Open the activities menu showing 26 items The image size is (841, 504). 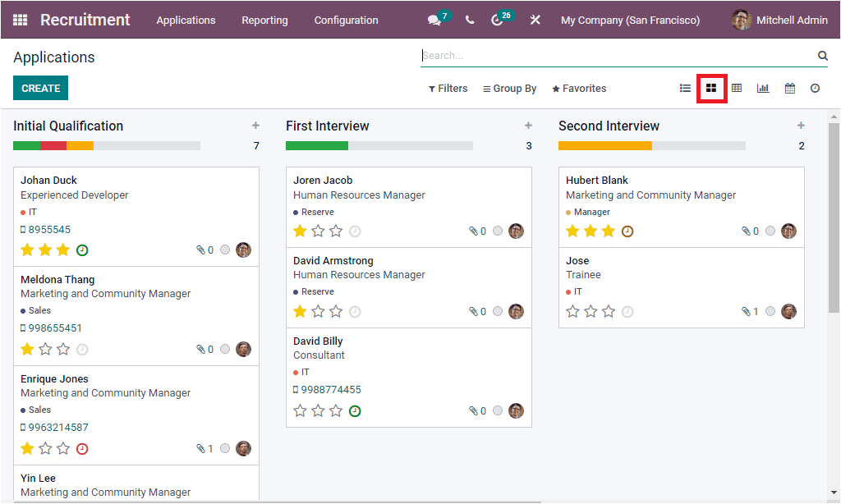pos(499,19)
